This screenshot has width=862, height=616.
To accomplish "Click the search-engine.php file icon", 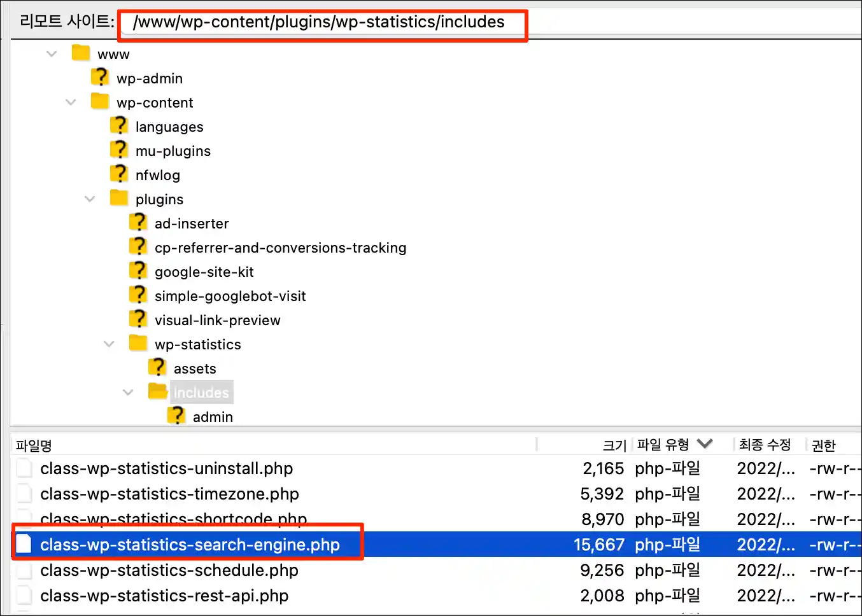I will [24, 544].
